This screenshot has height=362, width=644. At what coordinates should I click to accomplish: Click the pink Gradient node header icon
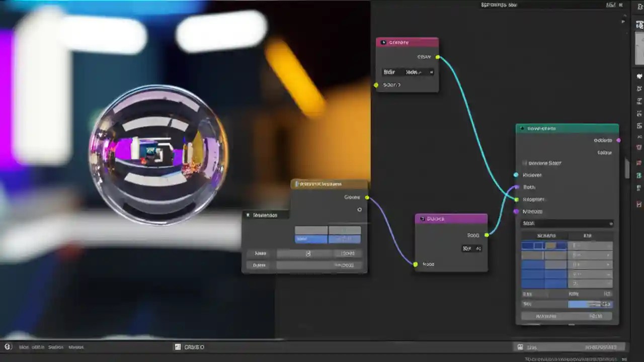[x=383, y=42]
